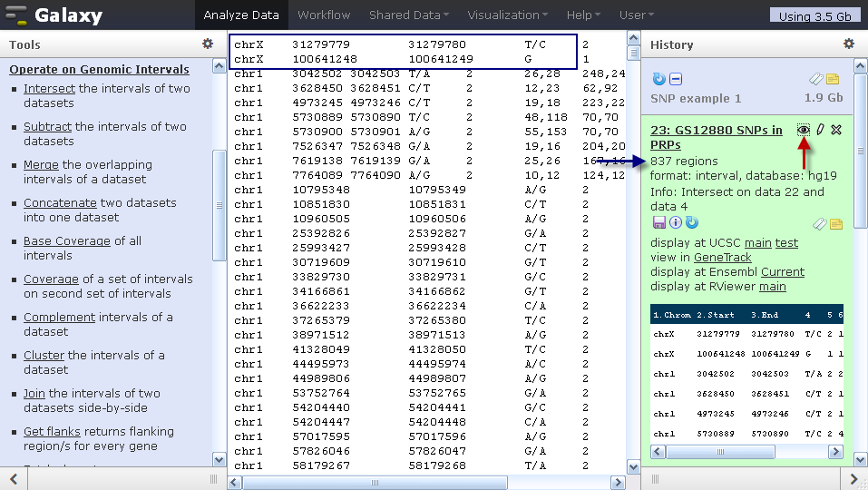Edit tags of dataset 23
The width and height of the screenshot is (868, 490).
(x=819, y=224)
